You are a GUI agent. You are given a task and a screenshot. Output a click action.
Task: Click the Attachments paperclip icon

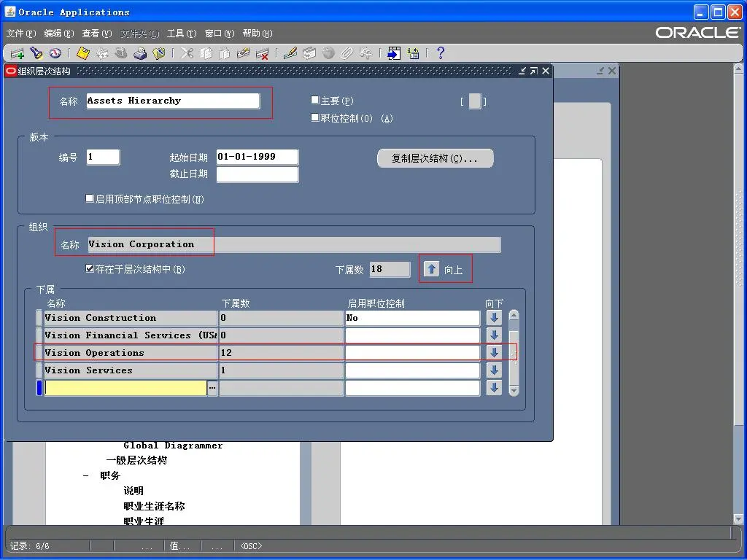tap(347, 53)
